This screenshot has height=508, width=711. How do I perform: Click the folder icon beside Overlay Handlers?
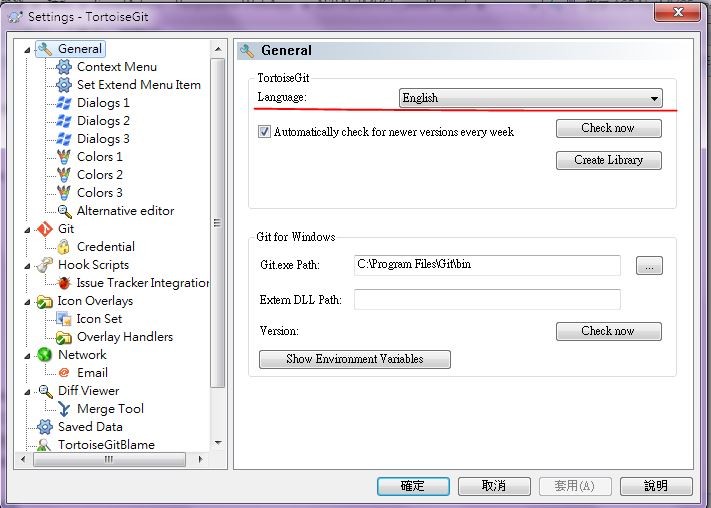coord(64,337)
